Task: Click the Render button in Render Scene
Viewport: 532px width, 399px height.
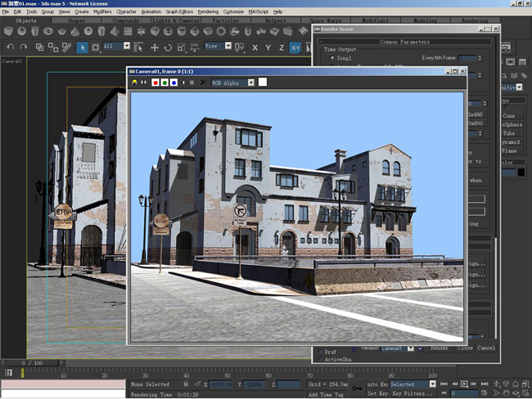Action: [439, 348]
